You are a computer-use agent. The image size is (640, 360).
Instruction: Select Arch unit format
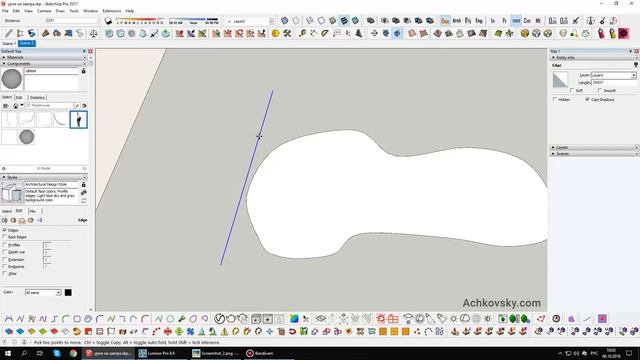(457, 20)
